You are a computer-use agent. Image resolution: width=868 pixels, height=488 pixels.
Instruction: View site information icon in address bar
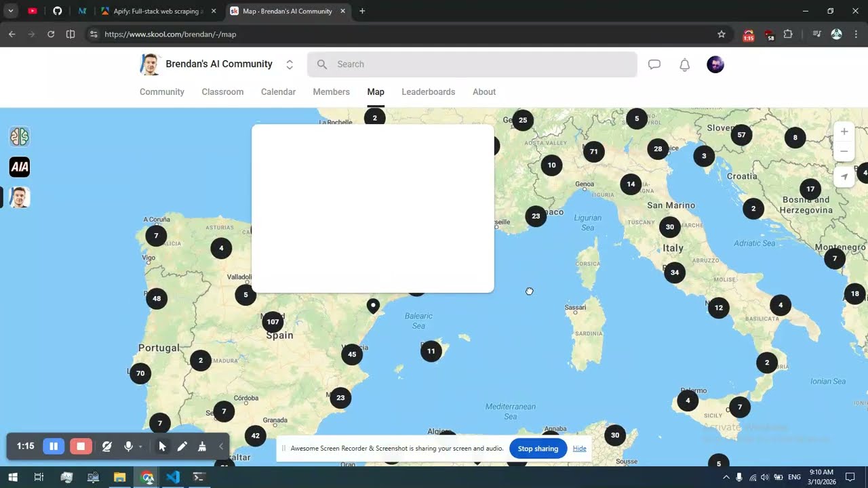tap(94, 34)
